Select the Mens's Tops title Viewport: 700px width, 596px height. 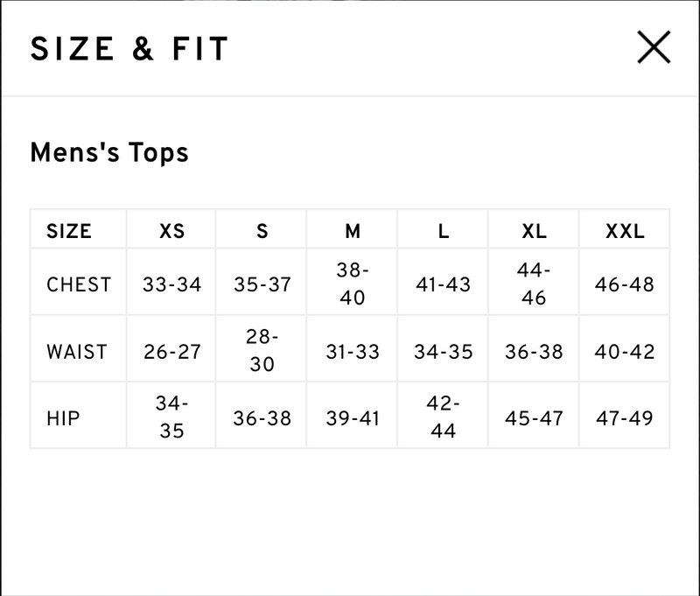109,152
